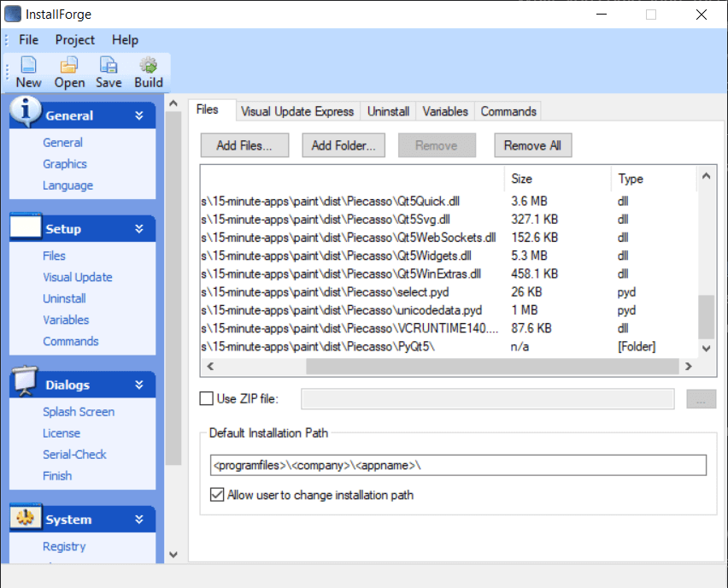Open the Variables link under Setup
Viewport: 728px width, 588px height.
click(66, 320)
